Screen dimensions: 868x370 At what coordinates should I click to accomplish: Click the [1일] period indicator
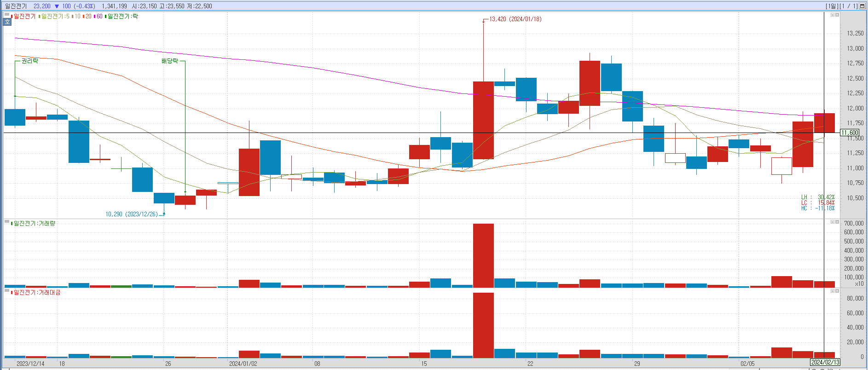(x=832, y=6)
